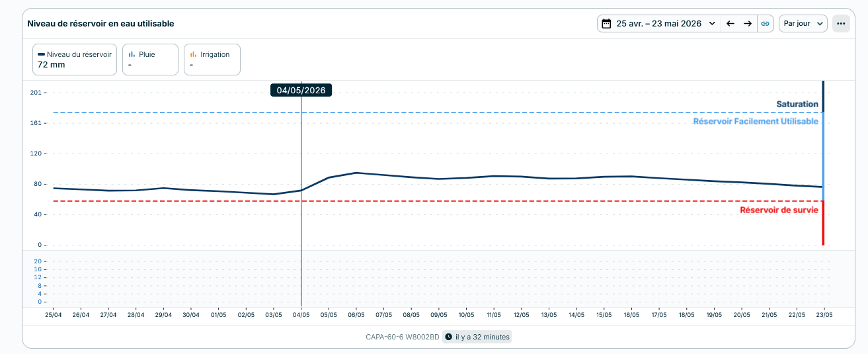Go to next date range arrow
Viewport: 868px width, 354px height.
pos(748,24)
